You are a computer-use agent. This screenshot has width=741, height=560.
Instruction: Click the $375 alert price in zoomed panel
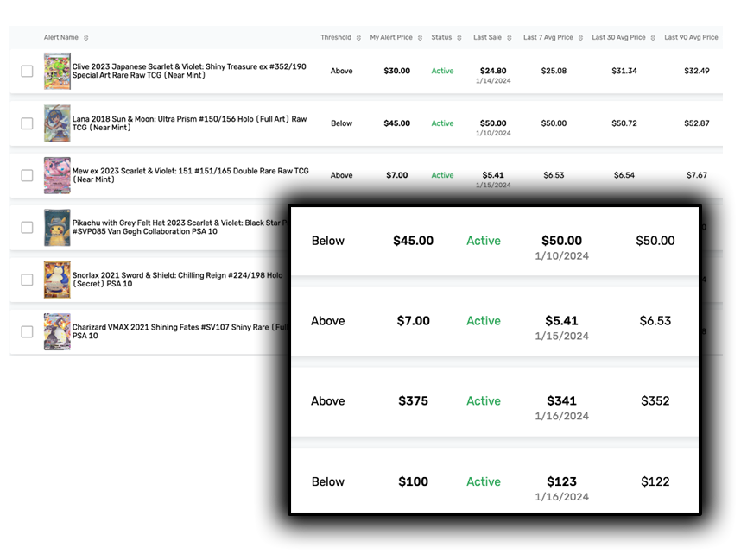pyautogui.click(x=413, y=401)
